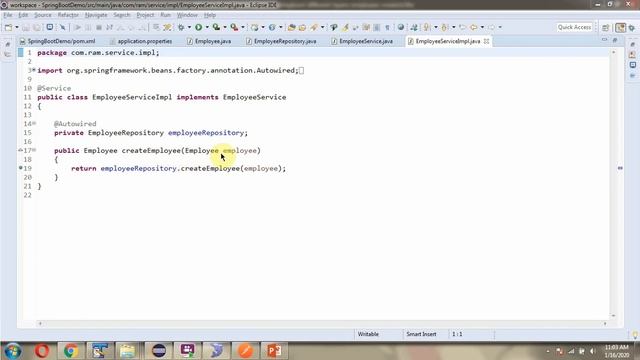Screen dimensions: 640x360
Task: Click the New Java Class icon
Action: (272, 27)
